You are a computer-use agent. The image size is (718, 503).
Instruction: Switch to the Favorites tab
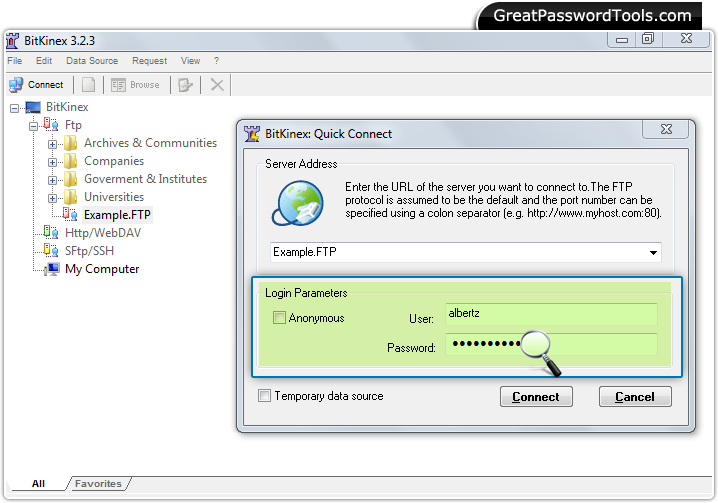pos(98,483)
